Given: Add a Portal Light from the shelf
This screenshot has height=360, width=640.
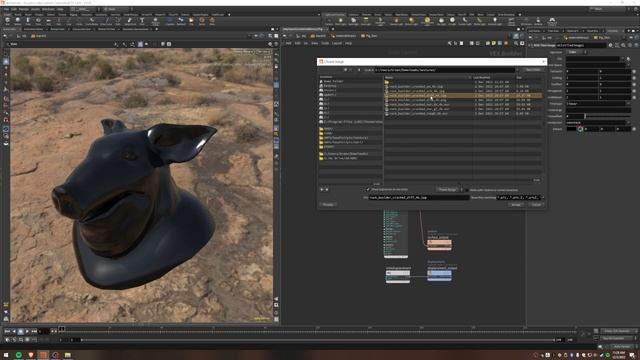Looking at the screenshot, I should (x=480, y=21).
